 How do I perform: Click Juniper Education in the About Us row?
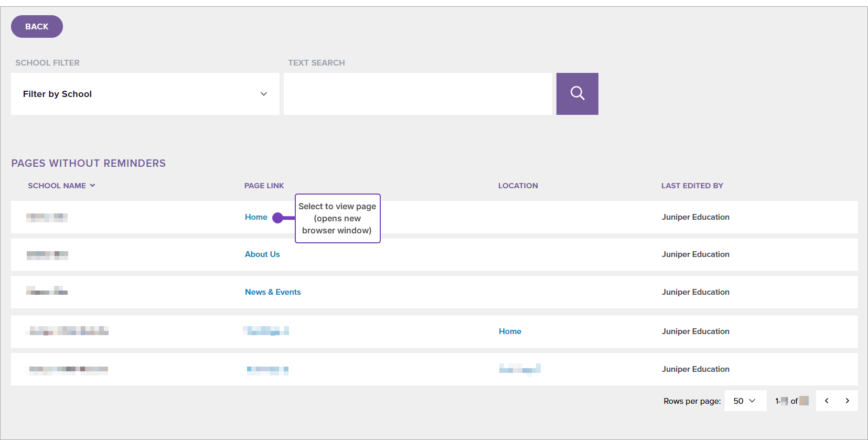coord(695,254)
